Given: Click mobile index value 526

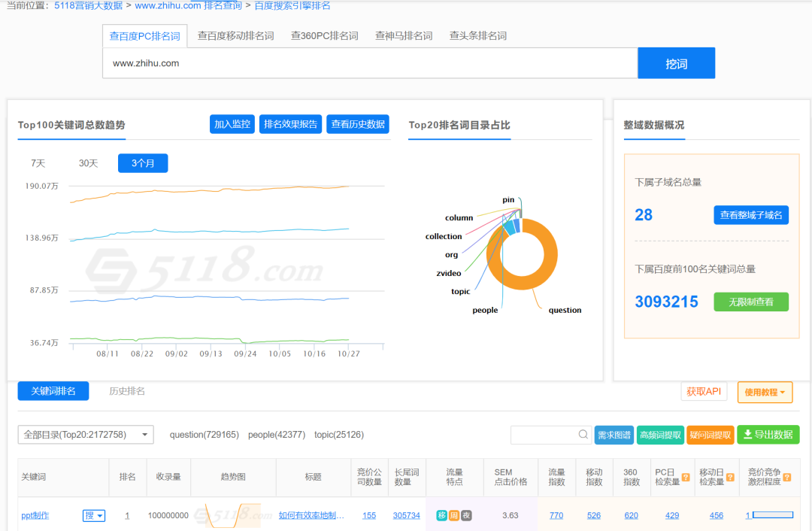Looking at the screenshot, I should pyautogui.click(x=594, y=515).
